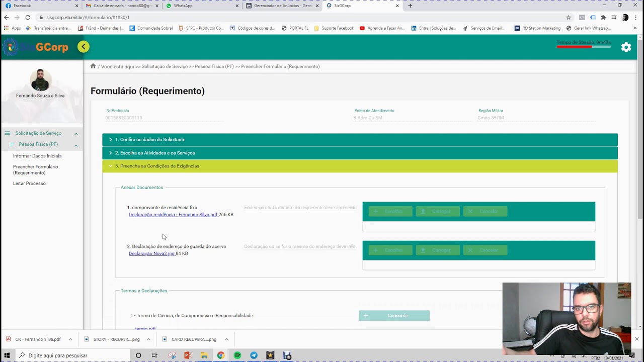
Task: Open Chrome extensions puzzle icon
Action: pyautogui.click(x=603, y=17)
